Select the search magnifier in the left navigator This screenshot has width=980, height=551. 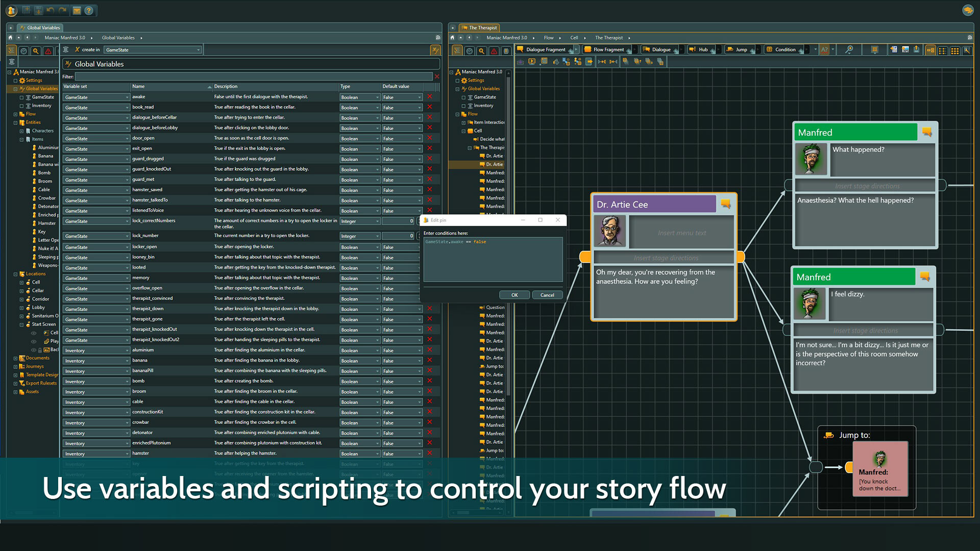pyautogui.click(x=35, y=51)
